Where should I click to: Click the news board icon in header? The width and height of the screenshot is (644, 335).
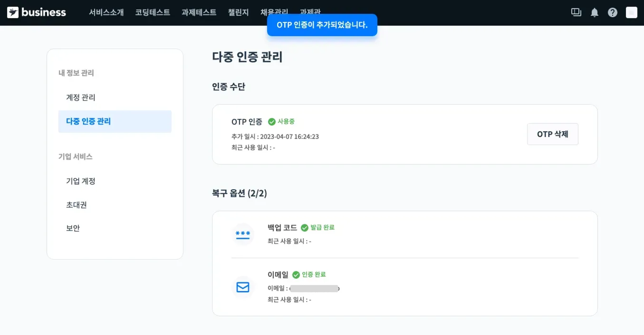(x=576, y=12)
